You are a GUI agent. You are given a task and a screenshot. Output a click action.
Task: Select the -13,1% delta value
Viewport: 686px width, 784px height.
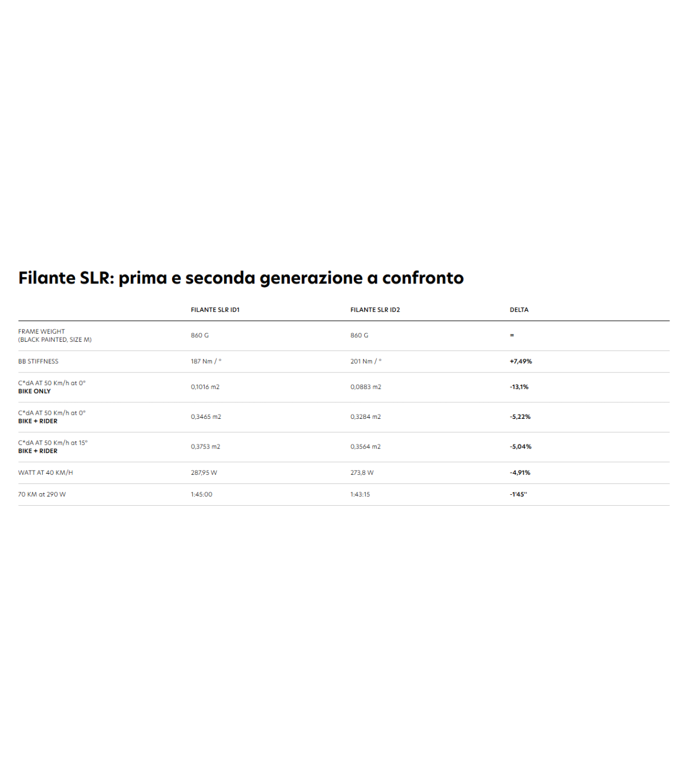[x=519, y=387]
